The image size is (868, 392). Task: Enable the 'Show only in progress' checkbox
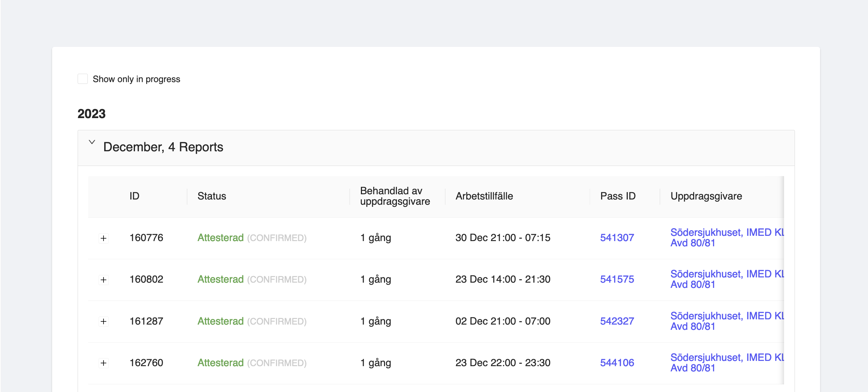point(83,79)
